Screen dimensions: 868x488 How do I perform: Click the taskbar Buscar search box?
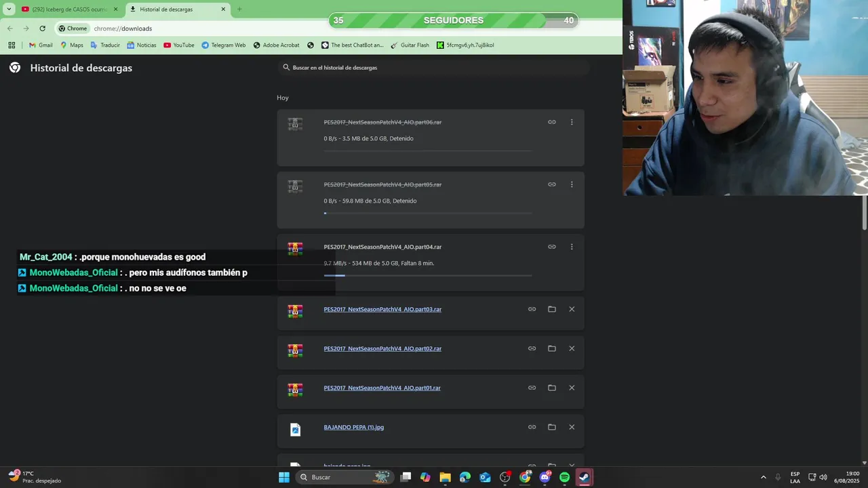[x=345, y=477]
